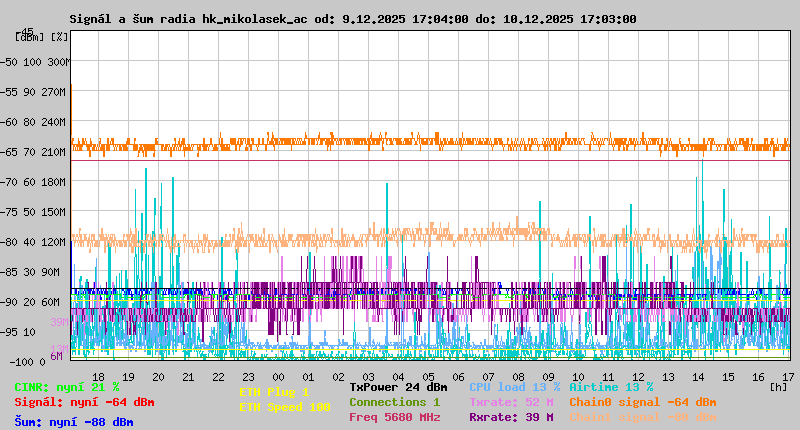Click the '300M' y-axis label
Viewport: 800px width, 430px height.
tap(59, 62)
